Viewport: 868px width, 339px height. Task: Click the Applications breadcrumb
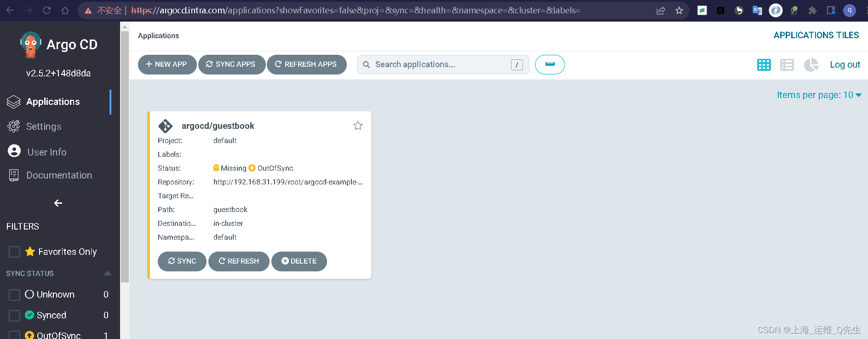tap(158, 36)
